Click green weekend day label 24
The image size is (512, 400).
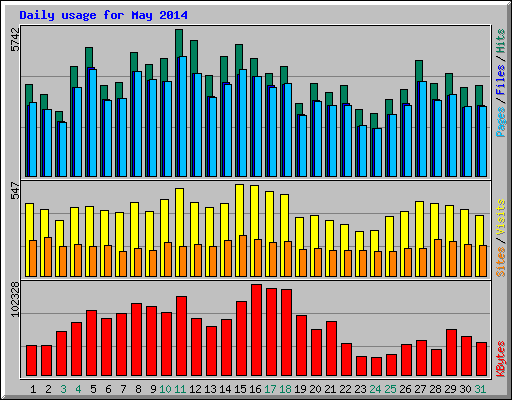click(375, 389)
